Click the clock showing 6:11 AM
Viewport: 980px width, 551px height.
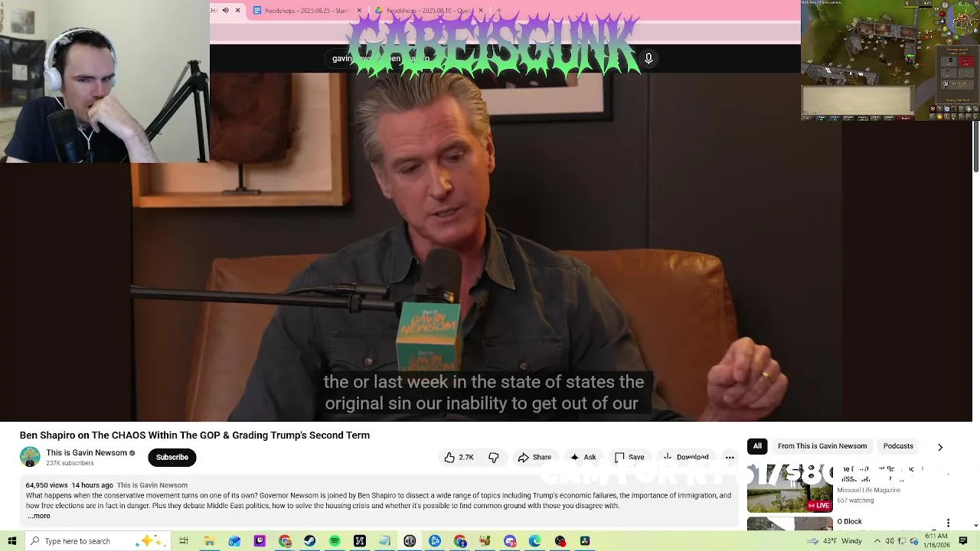pyautogui.click(x=936, y=541)
